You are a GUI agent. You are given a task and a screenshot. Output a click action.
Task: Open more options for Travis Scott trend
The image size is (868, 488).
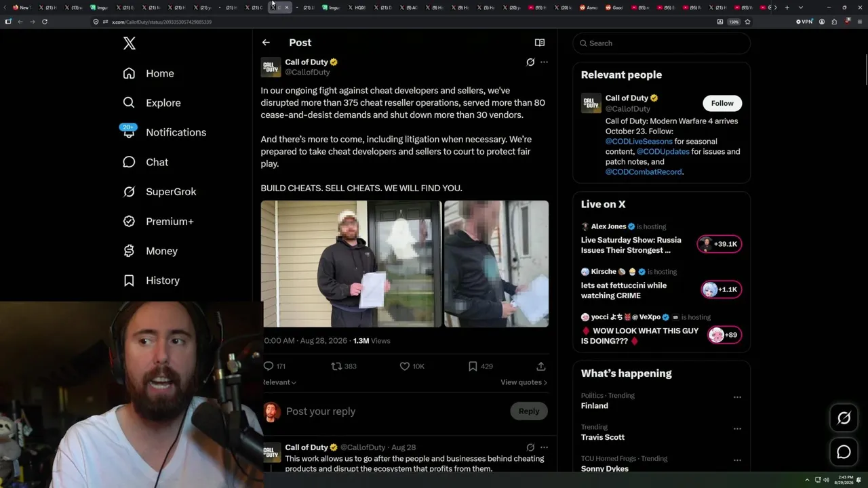point(737,428)
